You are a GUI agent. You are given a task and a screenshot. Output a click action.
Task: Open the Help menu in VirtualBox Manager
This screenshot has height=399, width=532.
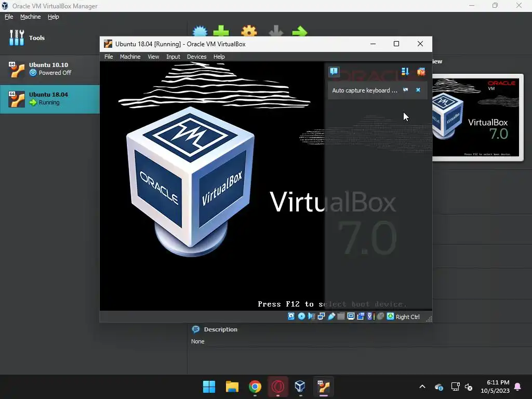54,17
